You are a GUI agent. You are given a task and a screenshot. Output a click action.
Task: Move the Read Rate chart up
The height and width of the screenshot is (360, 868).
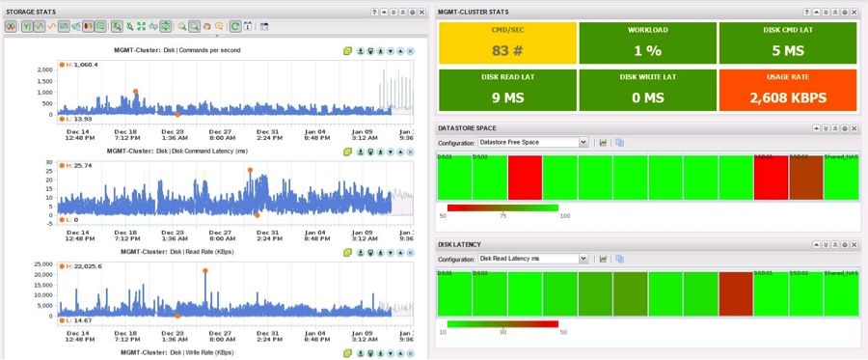point(400,253)
